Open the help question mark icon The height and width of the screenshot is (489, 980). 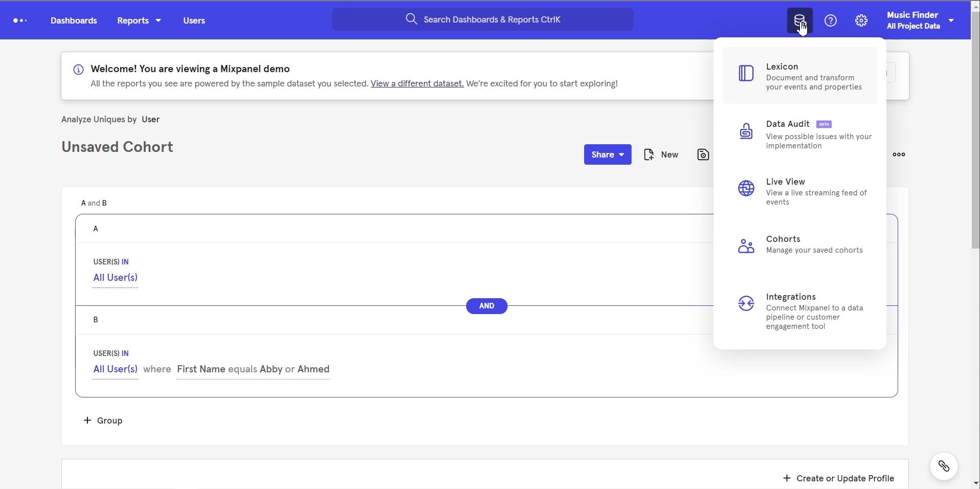pos(830,20)
